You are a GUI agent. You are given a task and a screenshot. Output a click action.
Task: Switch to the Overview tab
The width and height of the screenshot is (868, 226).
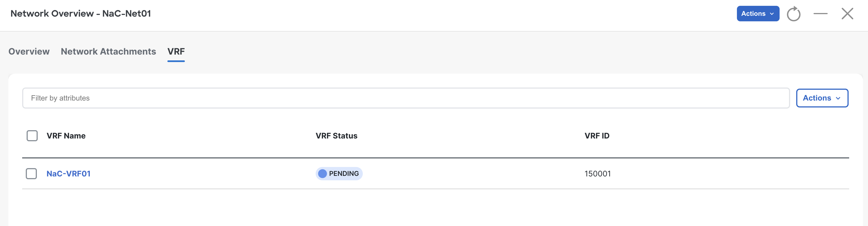pos(29,52)
